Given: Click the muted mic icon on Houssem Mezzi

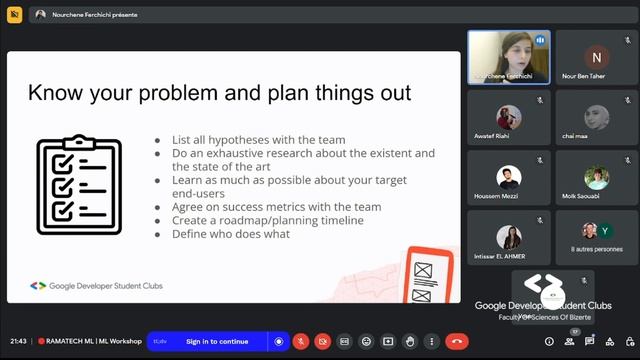Looking at the screenshot, I should click(540, 160).
